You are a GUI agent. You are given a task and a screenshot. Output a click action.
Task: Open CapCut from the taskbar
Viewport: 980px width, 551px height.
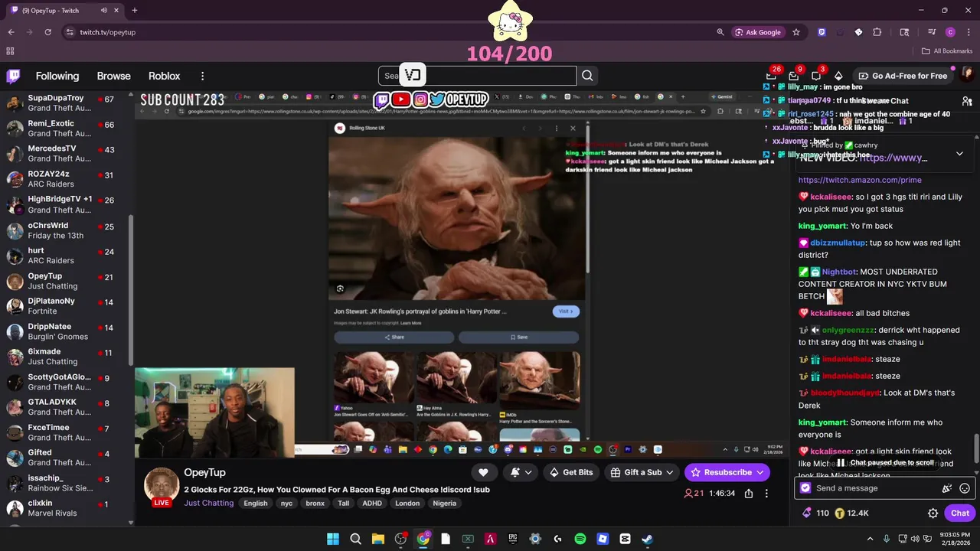click(625, 539)
